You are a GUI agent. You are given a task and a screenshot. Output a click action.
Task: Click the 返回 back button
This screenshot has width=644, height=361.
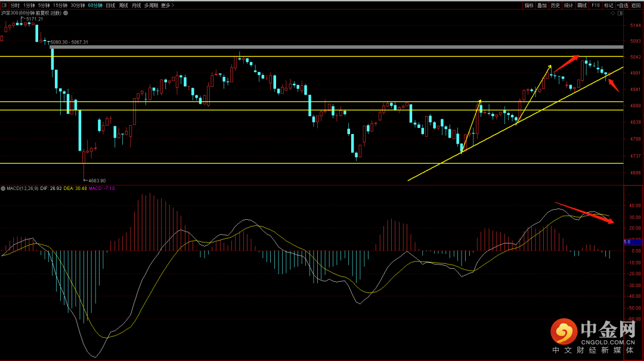pos(636,5)
